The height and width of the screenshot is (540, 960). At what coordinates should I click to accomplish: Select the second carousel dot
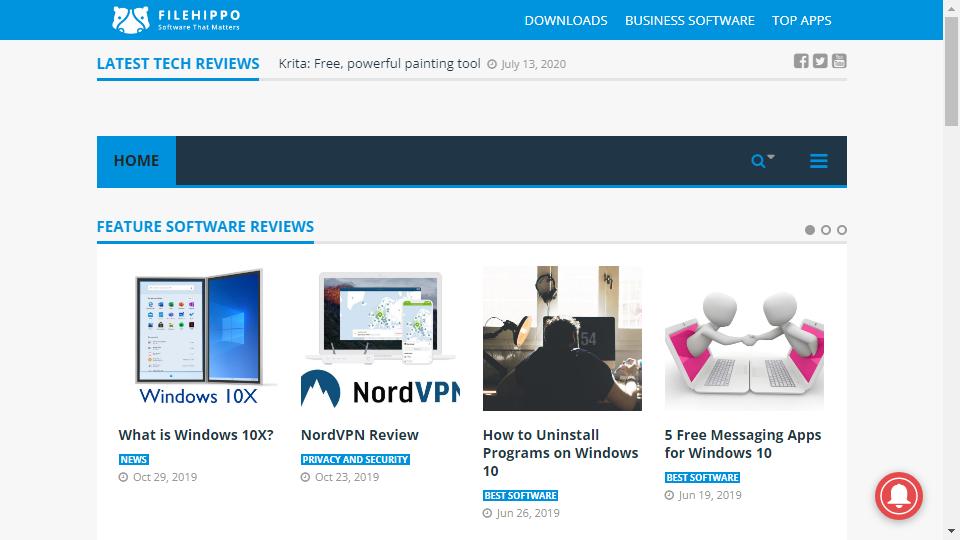[825, 230]
